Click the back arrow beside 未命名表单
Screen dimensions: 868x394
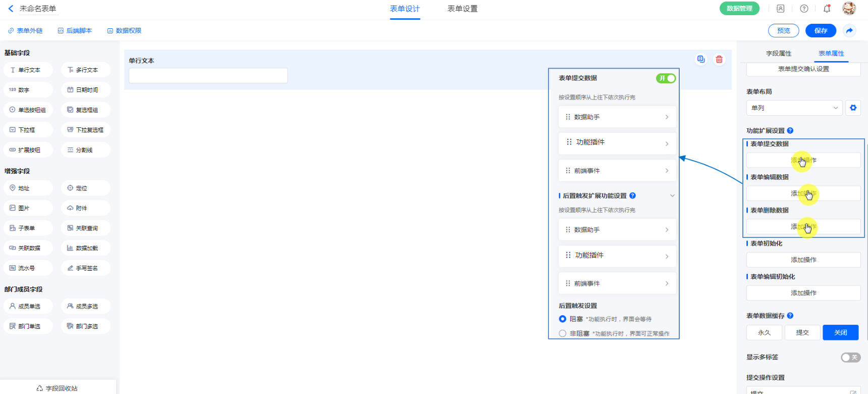(11, 9)
